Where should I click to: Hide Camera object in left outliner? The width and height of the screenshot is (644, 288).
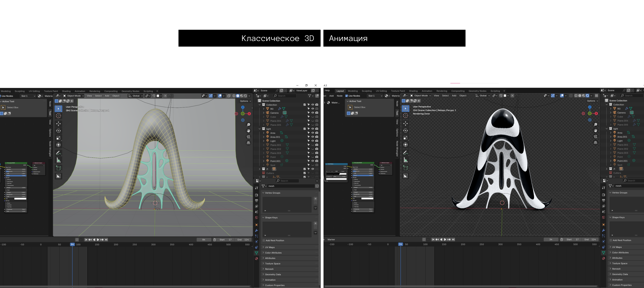tap(313, 113)
